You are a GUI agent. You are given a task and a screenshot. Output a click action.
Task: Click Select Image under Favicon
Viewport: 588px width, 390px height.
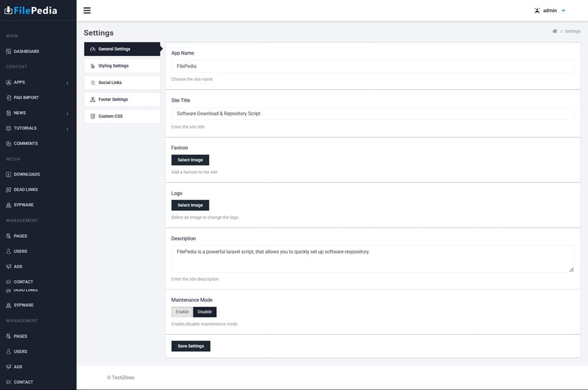(190, 160)
